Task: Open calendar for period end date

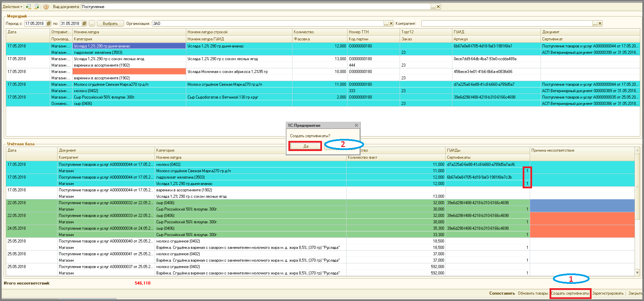Action: point(84,24)
